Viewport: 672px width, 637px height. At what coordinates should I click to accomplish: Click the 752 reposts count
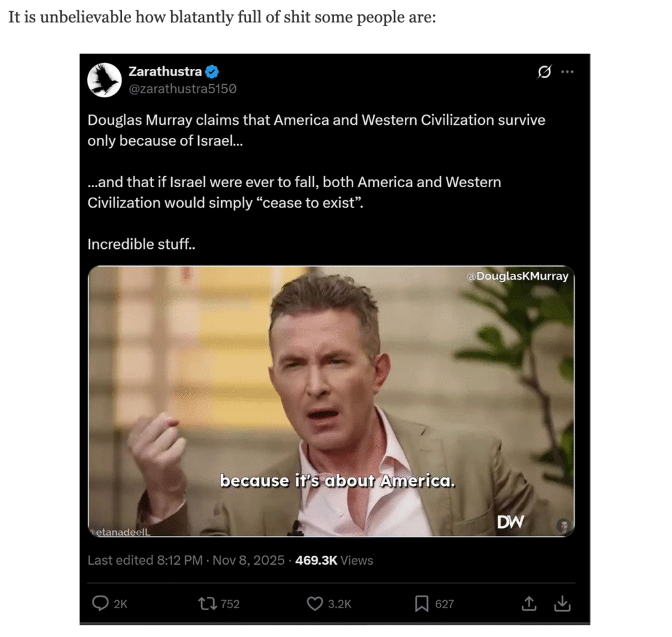(230, 604)
